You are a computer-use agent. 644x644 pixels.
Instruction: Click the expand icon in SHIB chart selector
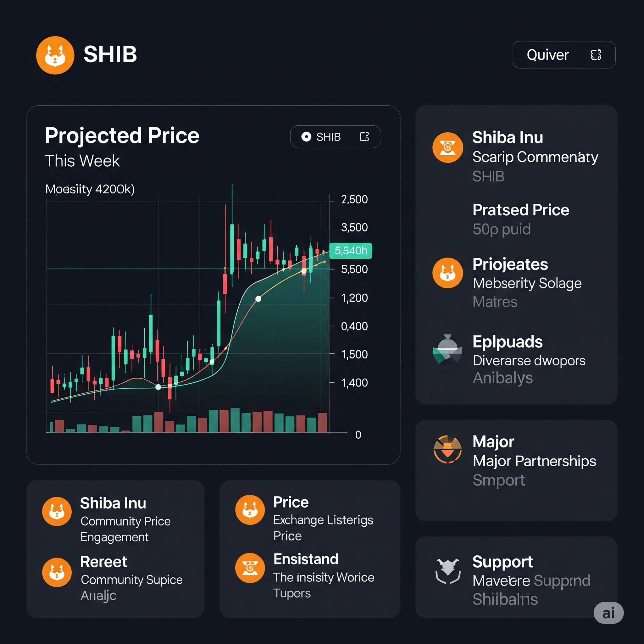[x=365, y=137]
